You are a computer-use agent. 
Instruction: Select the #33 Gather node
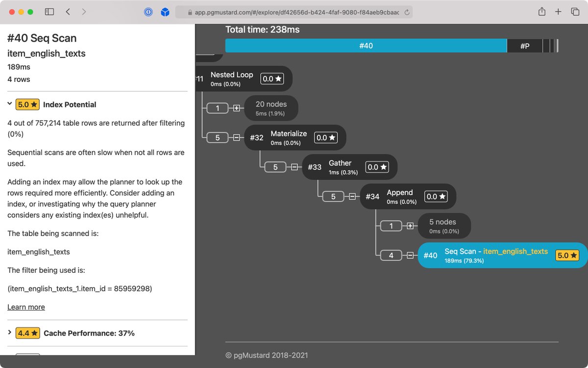click(349, 167)
